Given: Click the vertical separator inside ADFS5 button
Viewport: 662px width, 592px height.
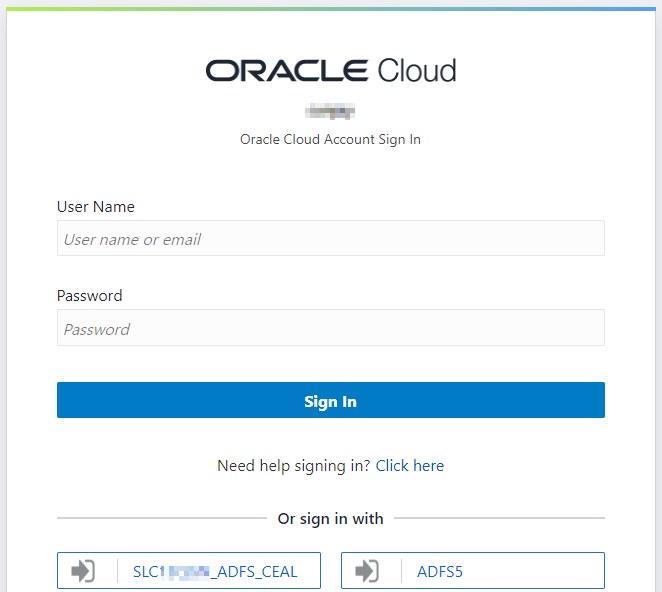Looking at the screenshot, I should [x=402, y=572].
